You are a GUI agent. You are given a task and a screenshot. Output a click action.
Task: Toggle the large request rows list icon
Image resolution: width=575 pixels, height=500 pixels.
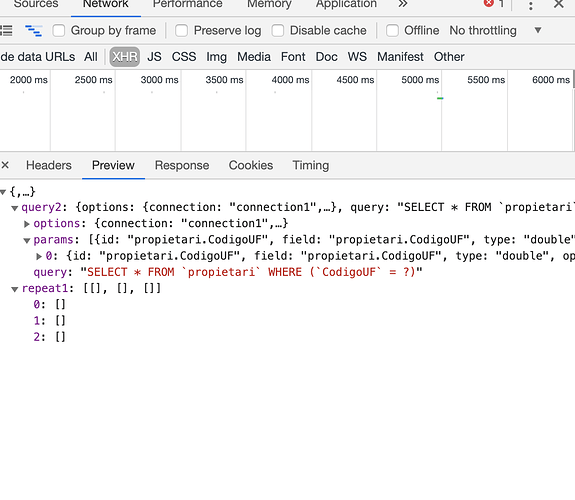tap(6, 30)
